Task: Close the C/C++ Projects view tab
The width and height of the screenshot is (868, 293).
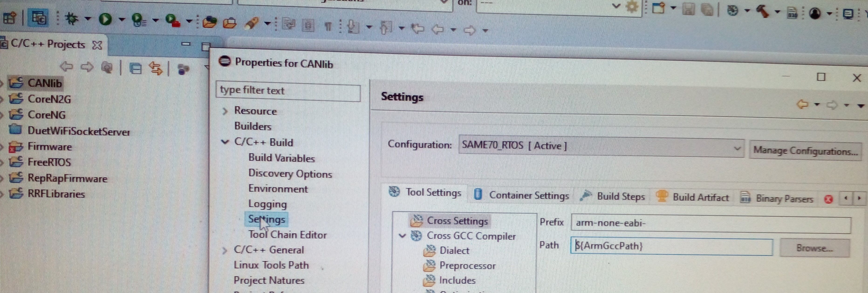Action: tap(97, 45)
